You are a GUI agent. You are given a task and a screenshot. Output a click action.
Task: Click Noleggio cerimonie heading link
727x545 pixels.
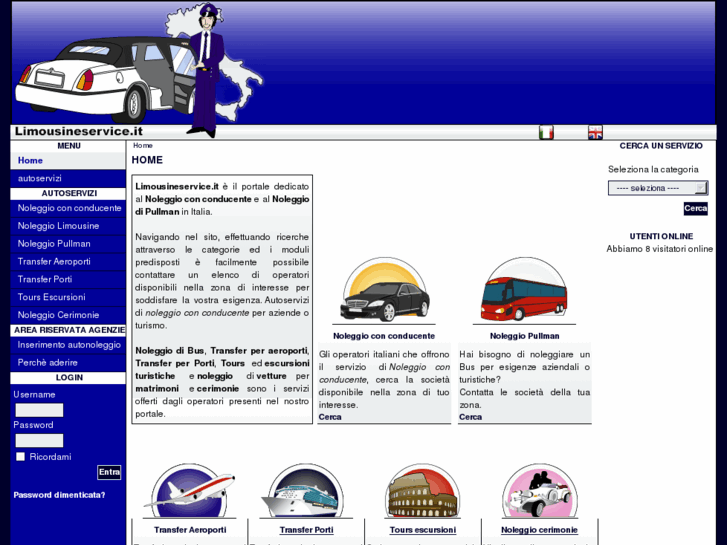pyautogui.click(x=539, y=530)
